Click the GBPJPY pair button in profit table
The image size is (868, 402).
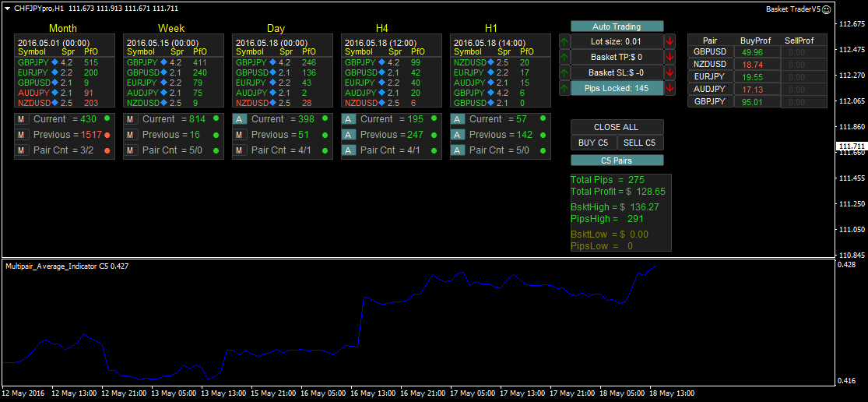tap(711, 101)
